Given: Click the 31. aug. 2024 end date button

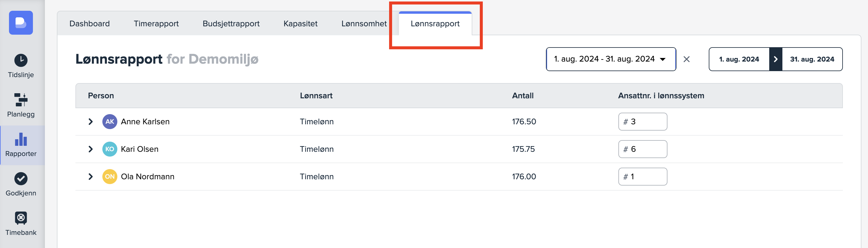Looking at the screenshot, I should click(x=812, y=59).
